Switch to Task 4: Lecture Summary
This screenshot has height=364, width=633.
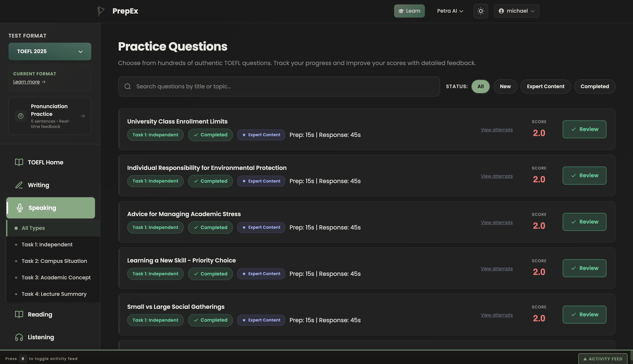[54, 294]
